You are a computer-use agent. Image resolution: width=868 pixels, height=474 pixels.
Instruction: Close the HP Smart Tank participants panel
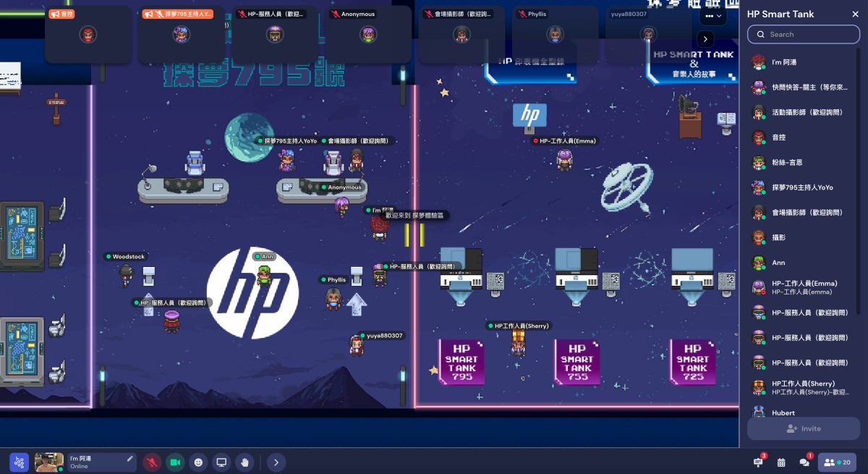tap(856, 14)
